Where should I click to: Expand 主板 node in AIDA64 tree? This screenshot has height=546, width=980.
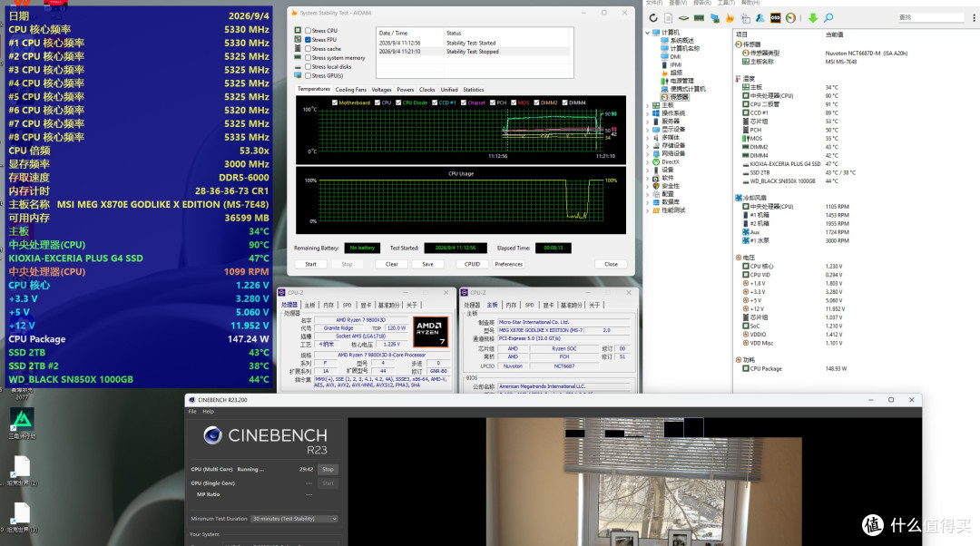click(x=648, y=105)
